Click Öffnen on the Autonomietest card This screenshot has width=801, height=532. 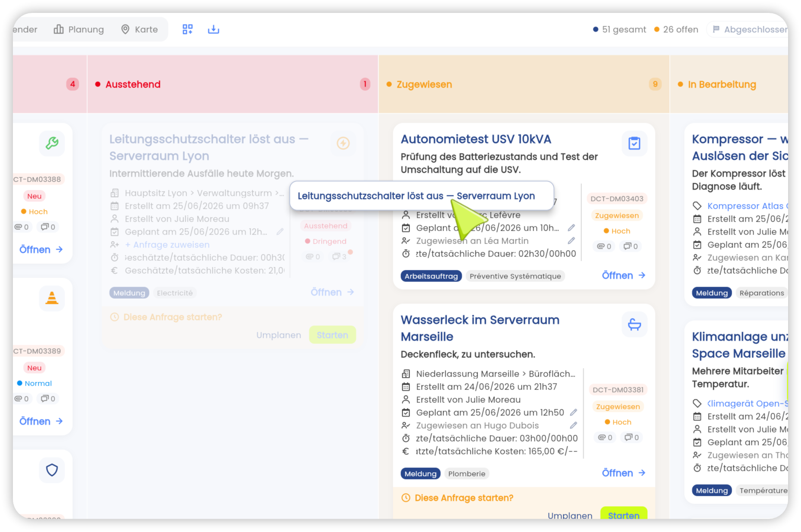tap(624, 275)
